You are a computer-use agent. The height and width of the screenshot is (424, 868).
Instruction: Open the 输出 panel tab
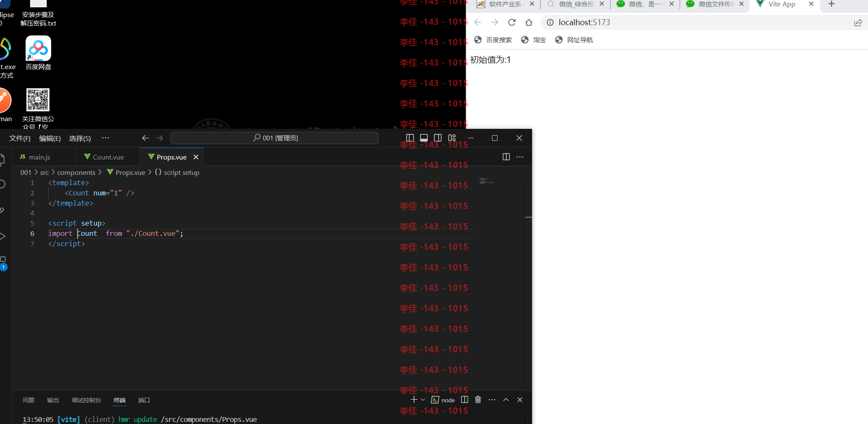[x=53, y=400]
